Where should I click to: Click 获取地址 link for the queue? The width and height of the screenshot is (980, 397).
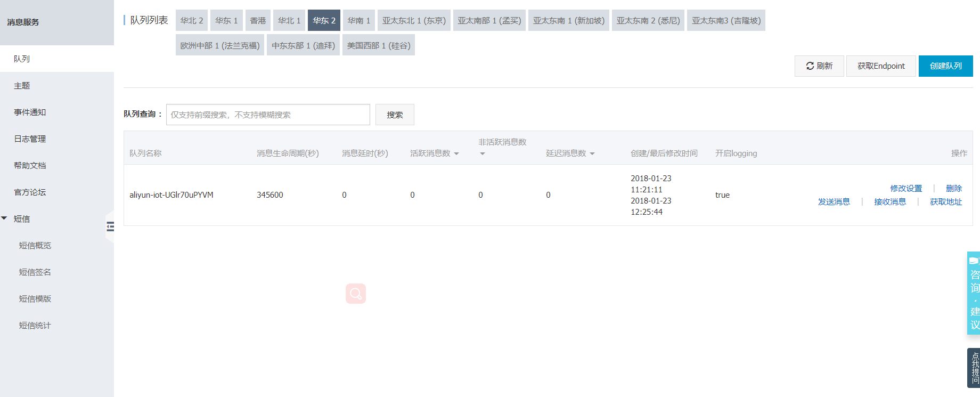946,202
